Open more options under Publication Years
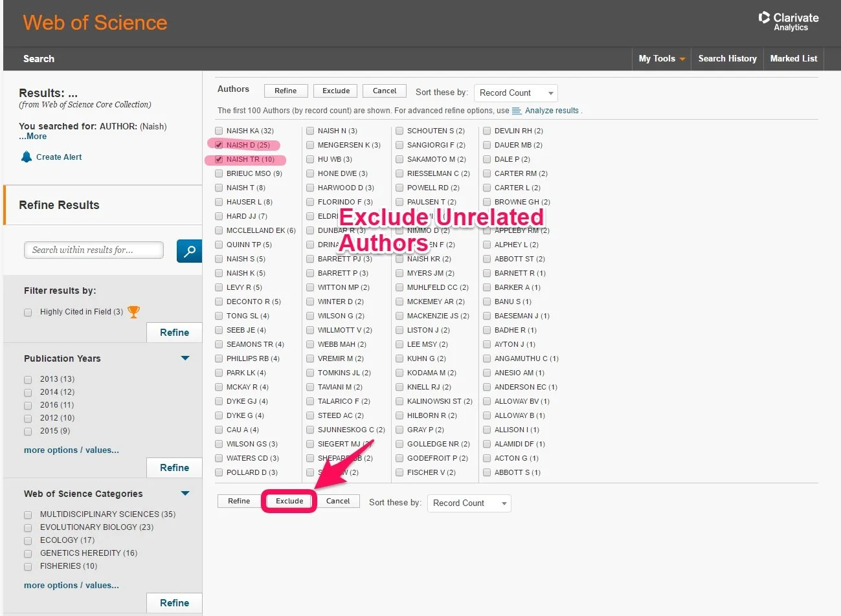Image resolution: width=841 pixels, height=616 pixels. click(71, 450)
